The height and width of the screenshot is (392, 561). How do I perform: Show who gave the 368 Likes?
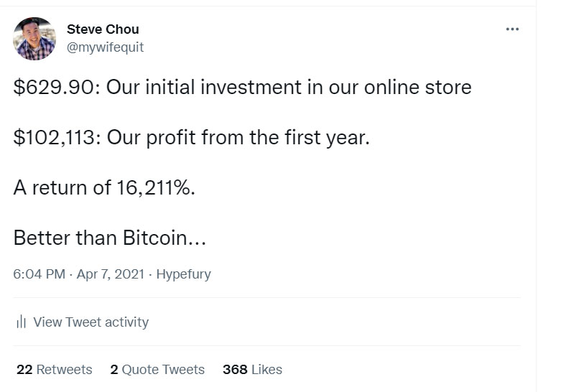[252, 370]
